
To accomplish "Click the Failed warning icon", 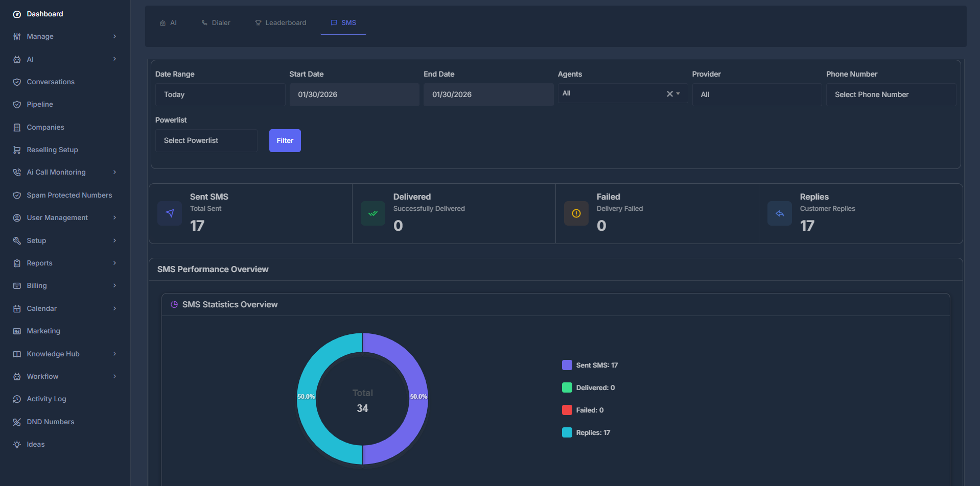I will click(x=576, y=213).
